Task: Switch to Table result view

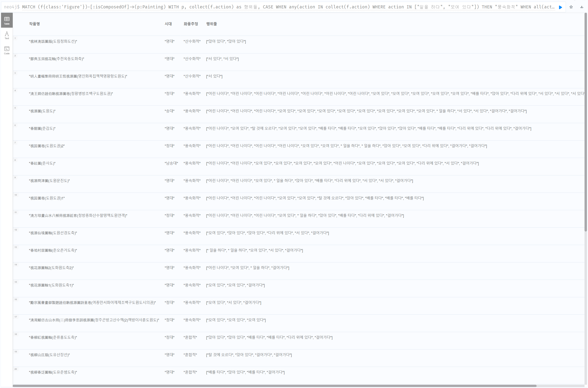Action: point(7,20)
